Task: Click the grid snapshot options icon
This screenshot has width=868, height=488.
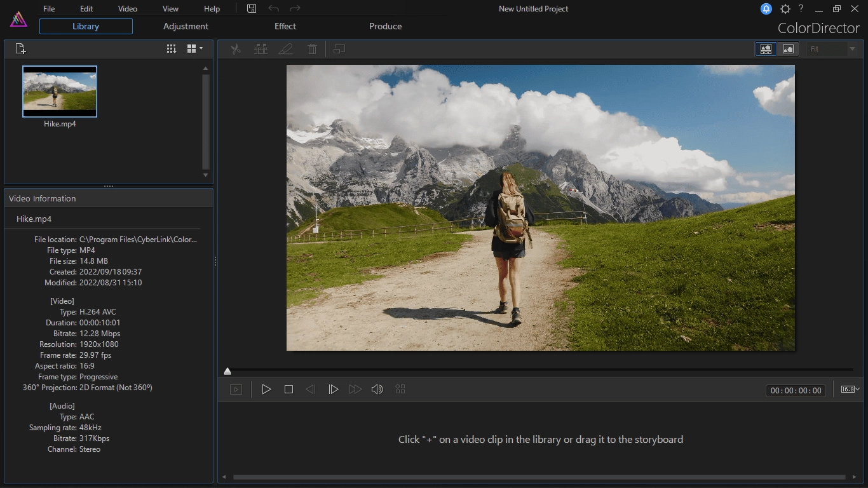Action: click(x=400, y=389)
